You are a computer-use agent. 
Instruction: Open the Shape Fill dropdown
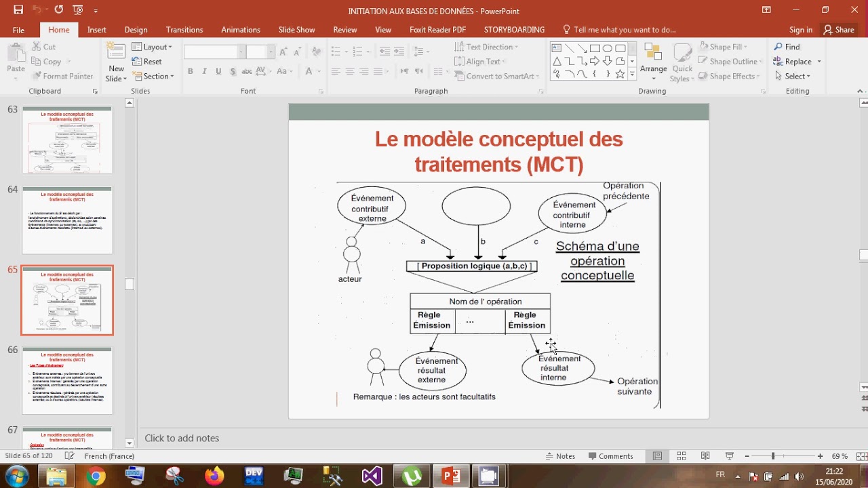click(x=722, y=47)
